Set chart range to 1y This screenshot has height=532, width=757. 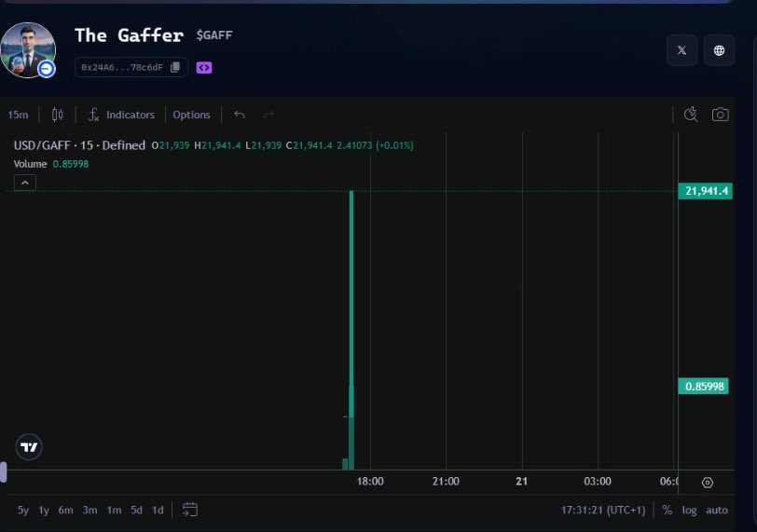coord(44,511)
